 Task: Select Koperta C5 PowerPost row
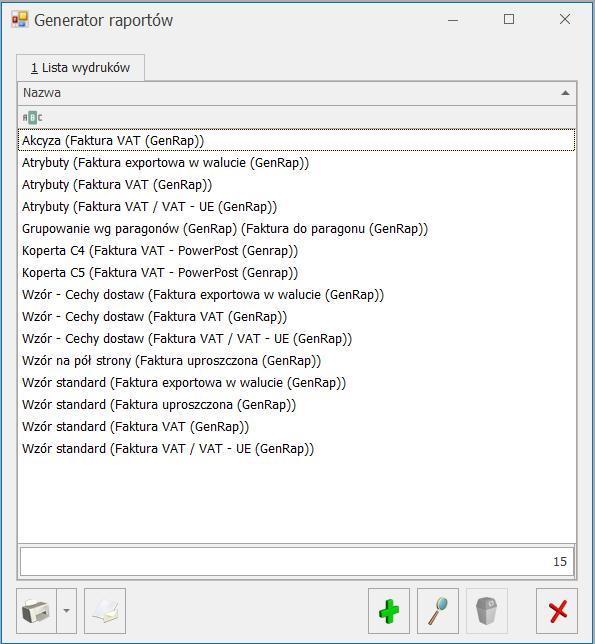296,273
